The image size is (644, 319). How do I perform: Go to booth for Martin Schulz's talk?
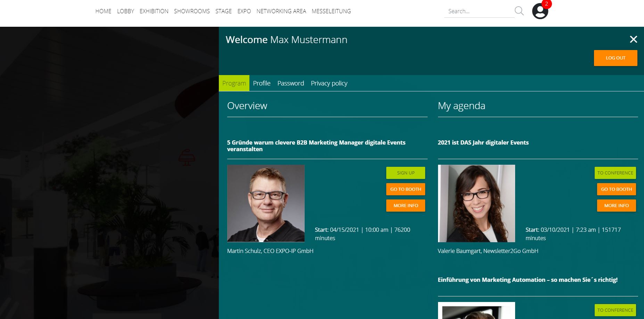tap(405, 189)
